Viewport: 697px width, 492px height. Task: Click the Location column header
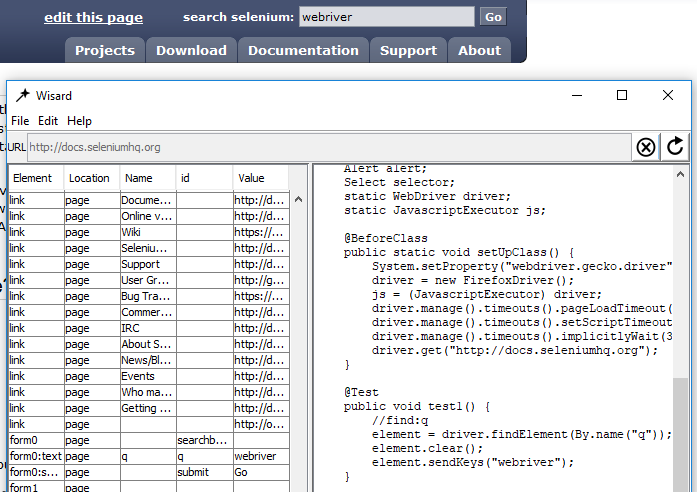pos(92,178)
